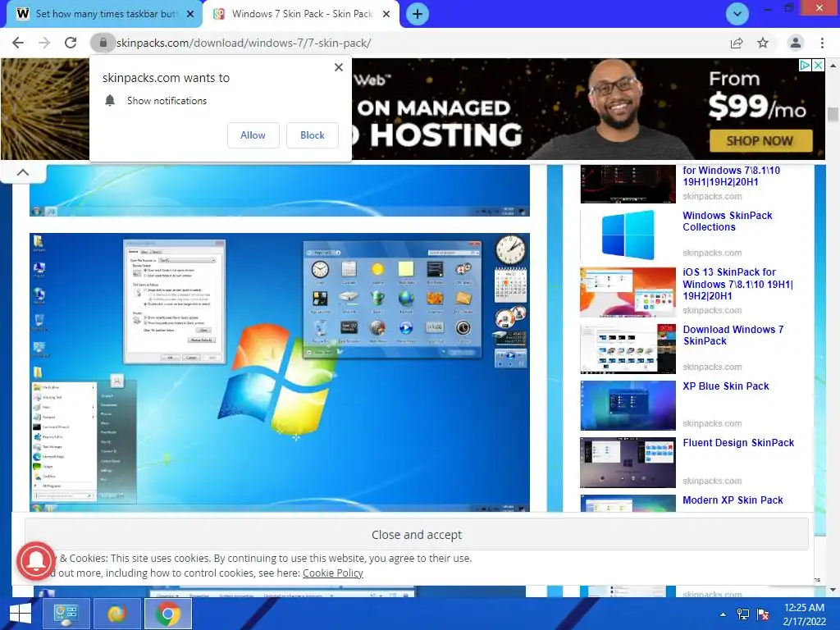
Task: Click the AdChoices triangle icon
Action: pos(805,66)
